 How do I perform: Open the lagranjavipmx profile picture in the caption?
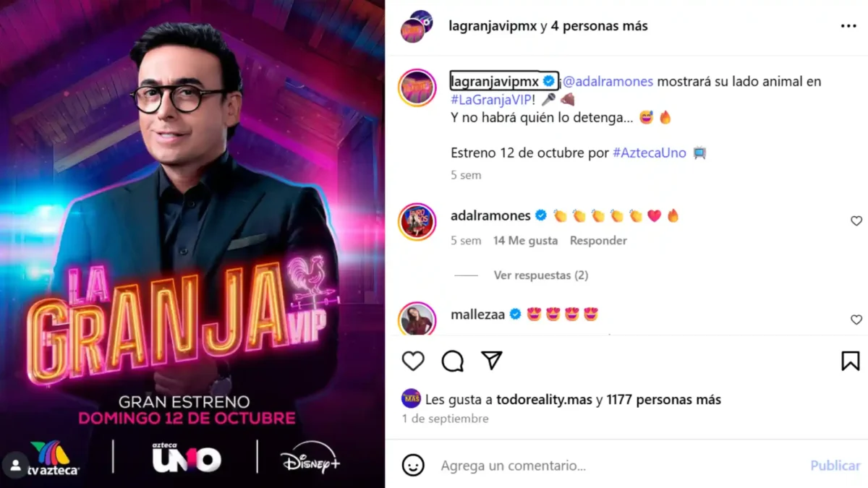[x=417, y=87]
